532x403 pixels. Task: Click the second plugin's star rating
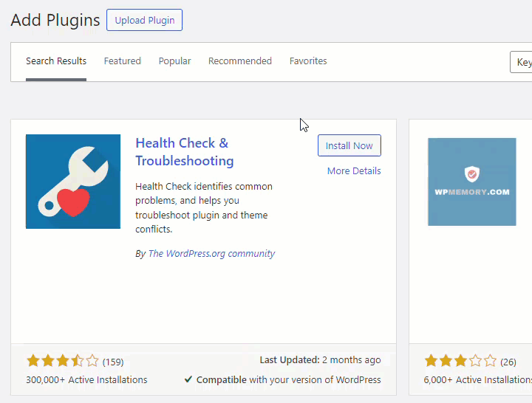pyautogui.click(x=458, y=361)
